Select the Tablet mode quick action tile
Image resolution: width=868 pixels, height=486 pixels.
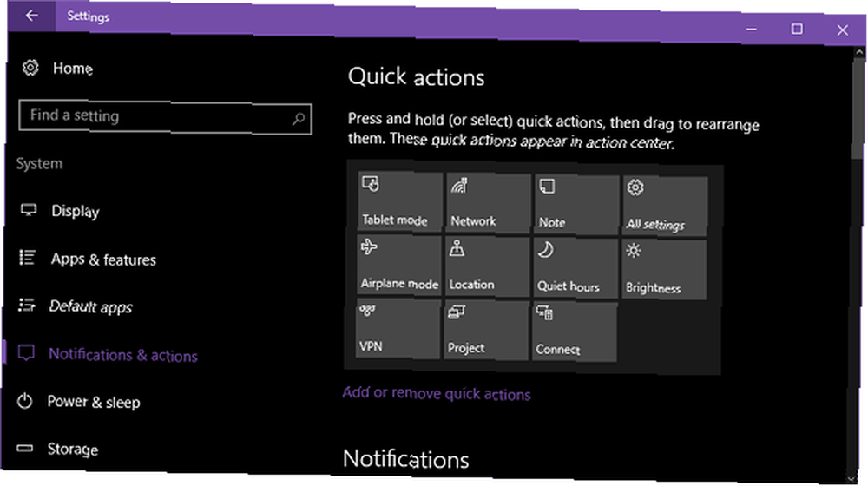[399, 201]
